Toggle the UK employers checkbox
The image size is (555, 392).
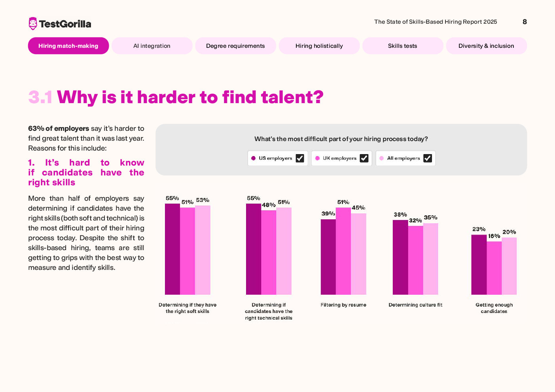(364, 158)
